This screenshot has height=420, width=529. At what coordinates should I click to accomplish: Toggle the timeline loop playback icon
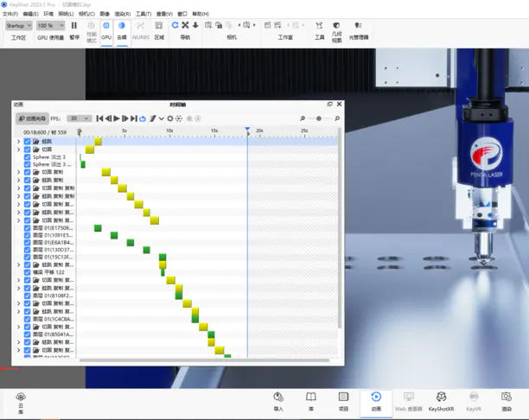[x=143, y=118]
